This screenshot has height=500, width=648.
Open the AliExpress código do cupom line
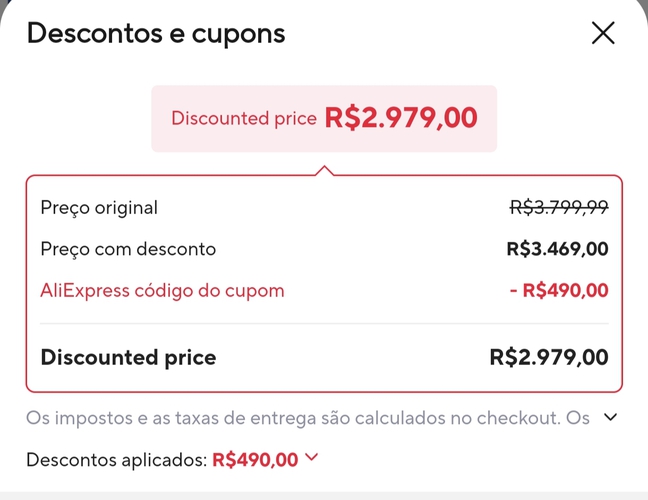click(x=162, y=291)
